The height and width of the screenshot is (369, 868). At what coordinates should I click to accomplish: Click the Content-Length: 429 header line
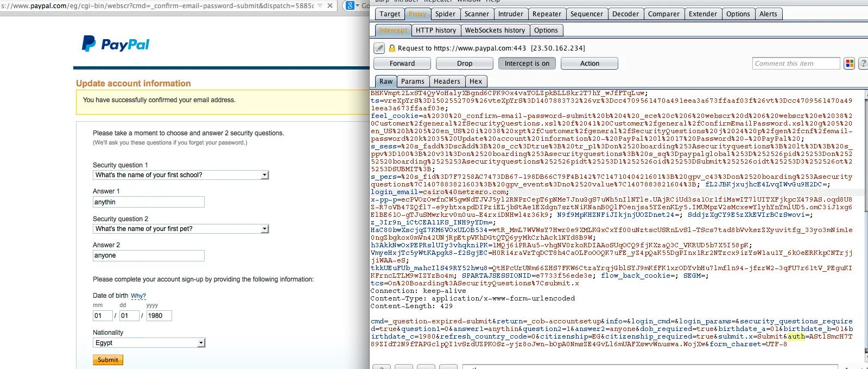(411, 306)
